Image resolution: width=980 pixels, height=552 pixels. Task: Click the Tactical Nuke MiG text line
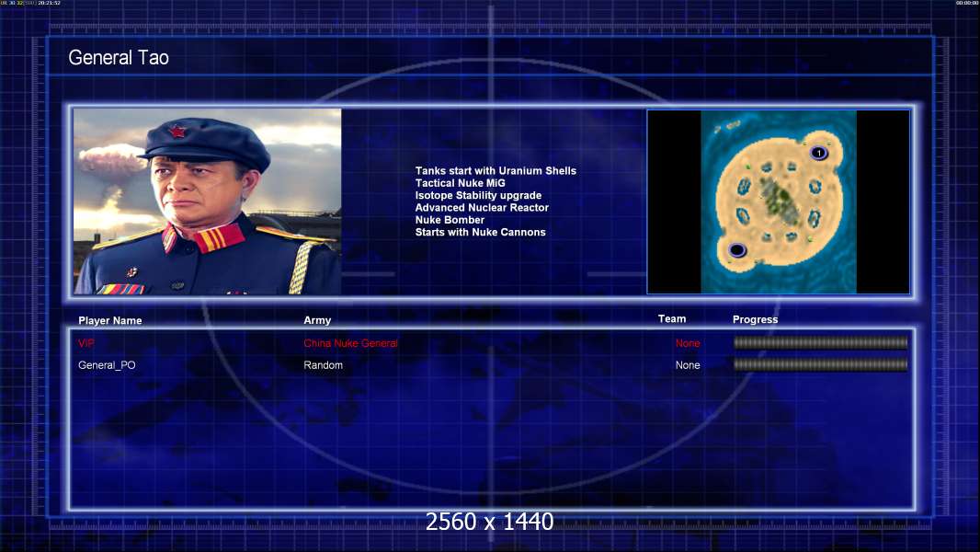pyautogui.click(x=460, y=183)
